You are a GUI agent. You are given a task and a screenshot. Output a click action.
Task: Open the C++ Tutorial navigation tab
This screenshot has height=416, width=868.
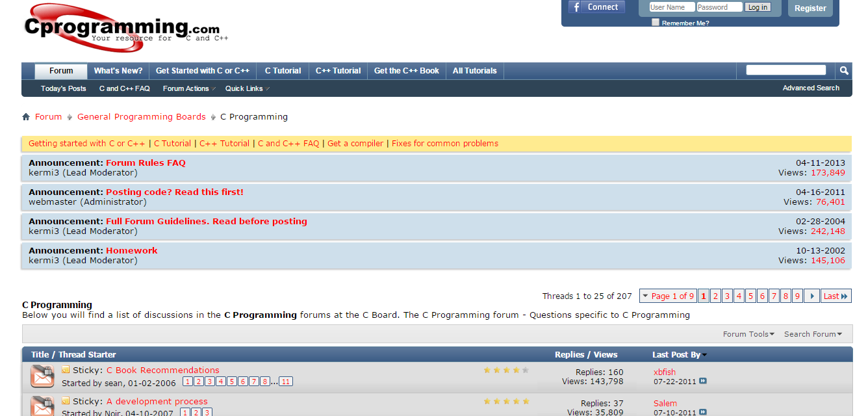coord(338,71)
